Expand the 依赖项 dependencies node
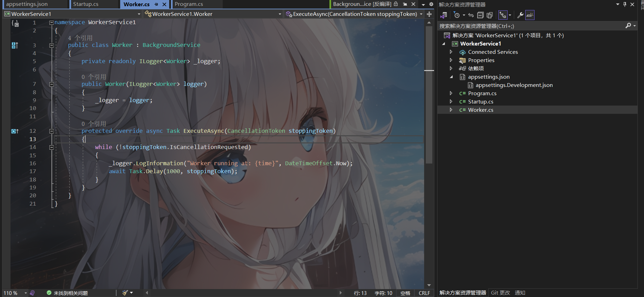 click(x=451, y=68)
